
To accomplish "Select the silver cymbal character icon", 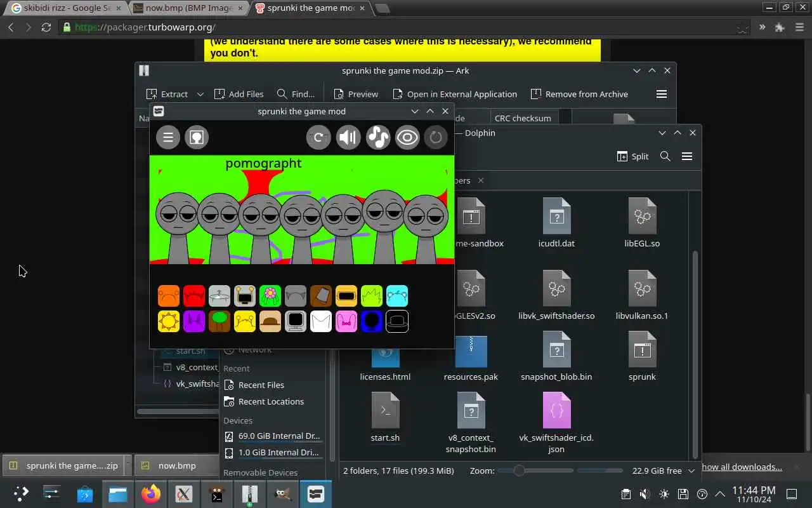I will point(219,296).
